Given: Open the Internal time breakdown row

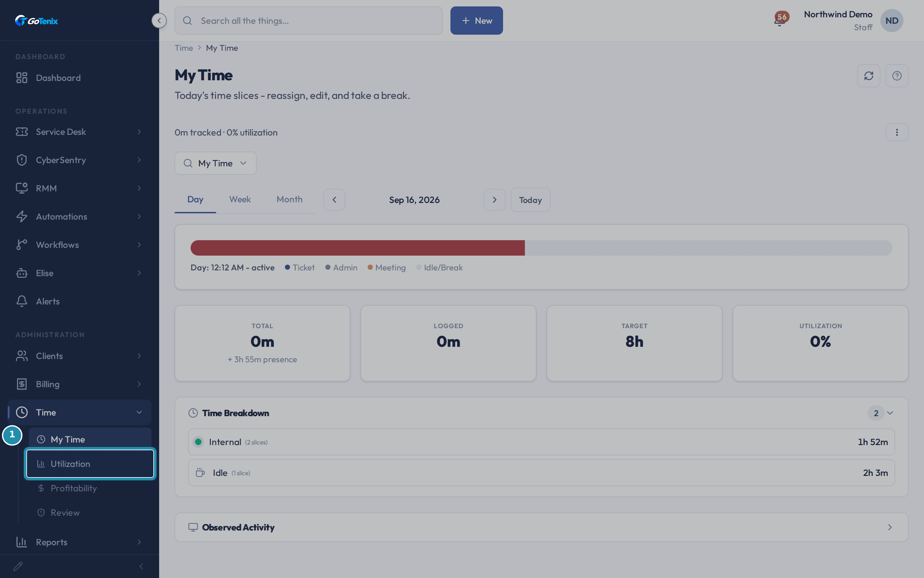Looking at the screenshot, I should [541, 442].
